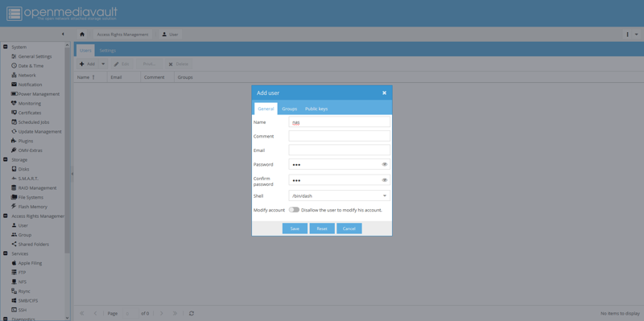Cancel the Add user dialog
This screenshot has width=644, height=321.
349,228
